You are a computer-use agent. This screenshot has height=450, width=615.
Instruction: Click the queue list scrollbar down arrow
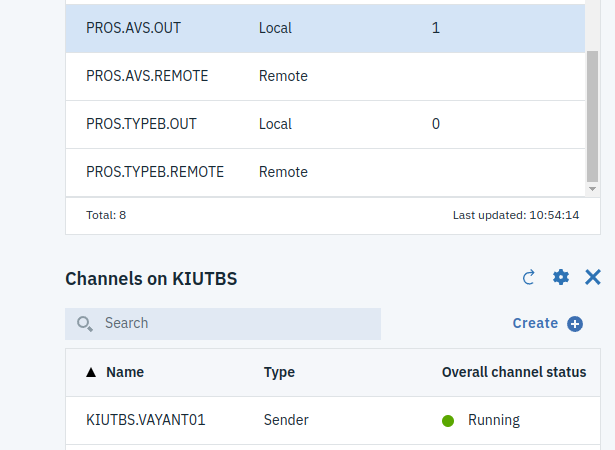pos(592,188)
